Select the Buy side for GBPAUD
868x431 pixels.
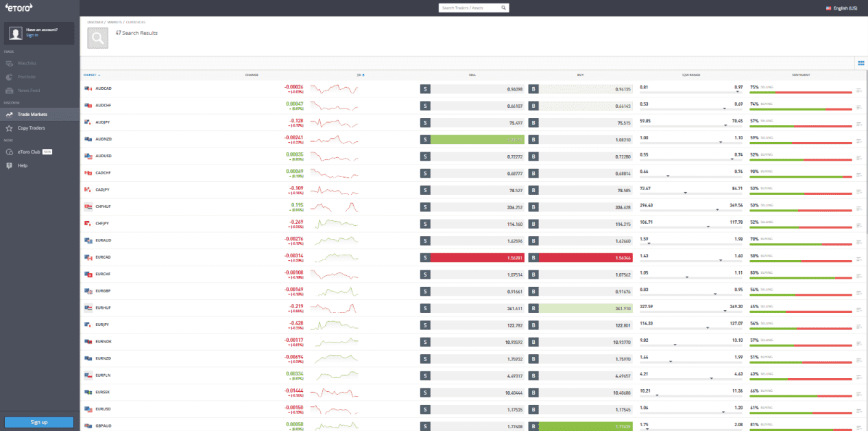point(580,426)
